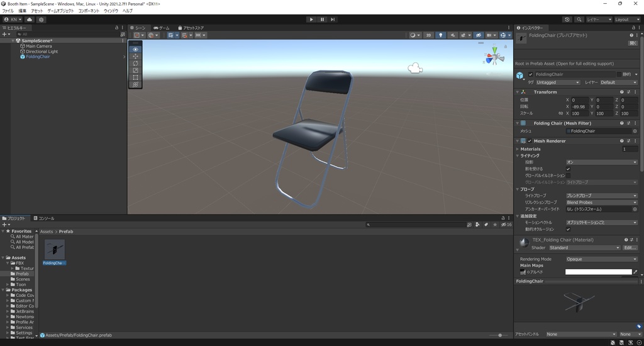Open scene camera settings icon

[491, 35]
